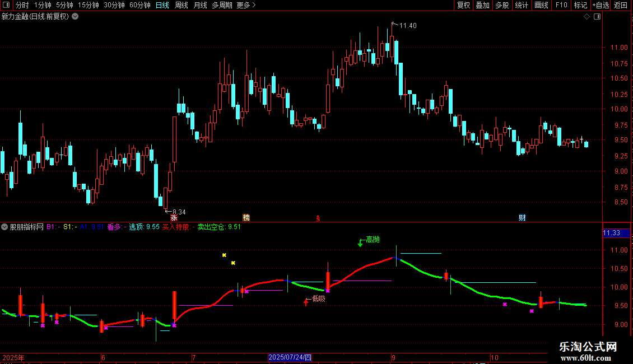Select the 1分钟 period tab
The height and width of the screenshot is (364, 633).
(x=43, y=5)
